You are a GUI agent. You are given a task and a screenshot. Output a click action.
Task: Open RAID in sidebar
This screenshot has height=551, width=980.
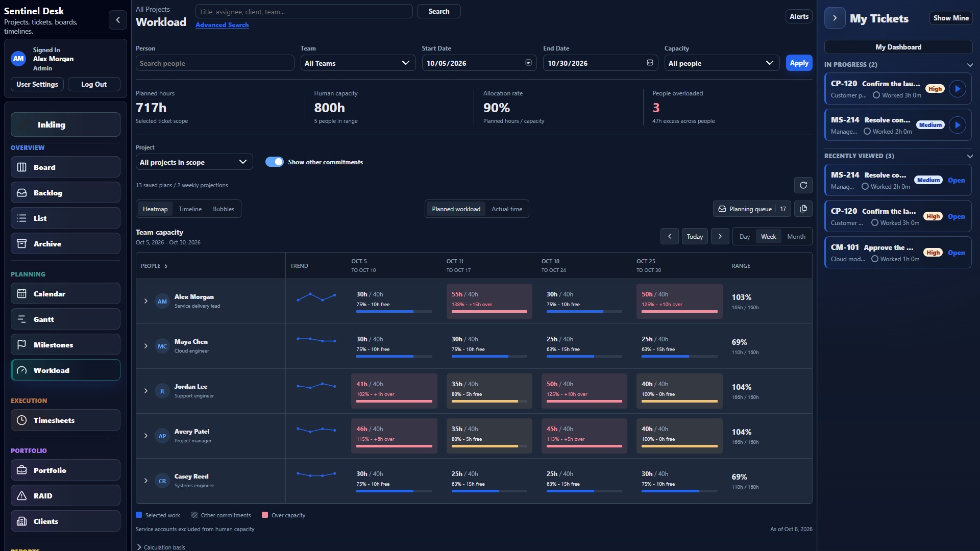coord(65,496)
